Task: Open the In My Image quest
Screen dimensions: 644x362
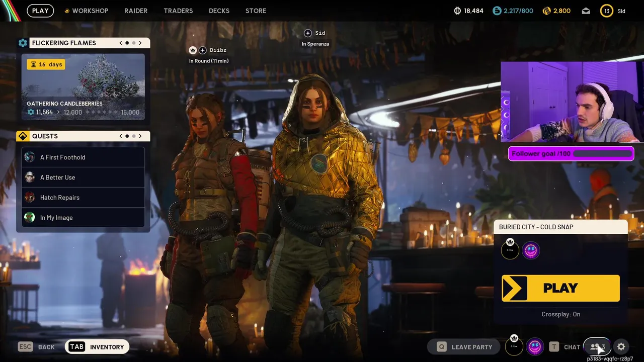Action: point(83,218)
